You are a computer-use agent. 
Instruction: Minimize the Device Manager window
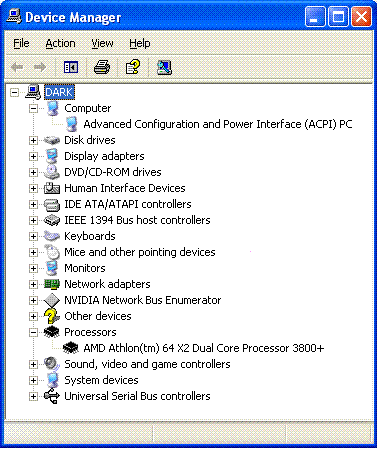pyautogui.click(x=315, y=17)
